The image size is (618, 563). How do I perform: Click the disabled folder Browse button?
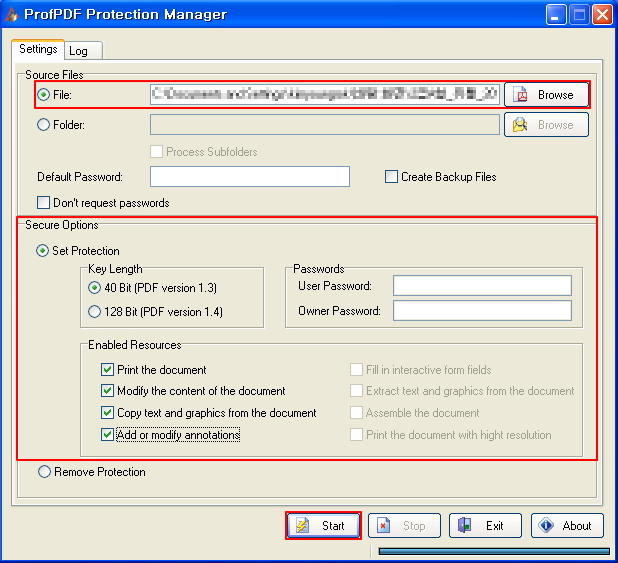pyautogui.click(x=546, y=125)
